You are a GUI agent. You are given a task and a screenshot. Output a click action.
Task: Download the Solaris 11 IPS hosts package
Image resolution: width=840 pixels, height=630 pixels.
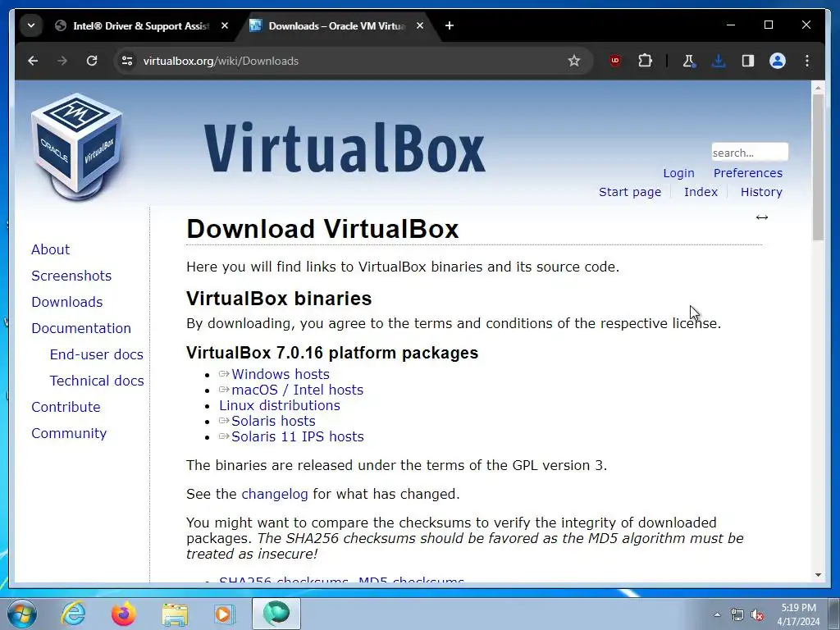(x=297, y=436)
